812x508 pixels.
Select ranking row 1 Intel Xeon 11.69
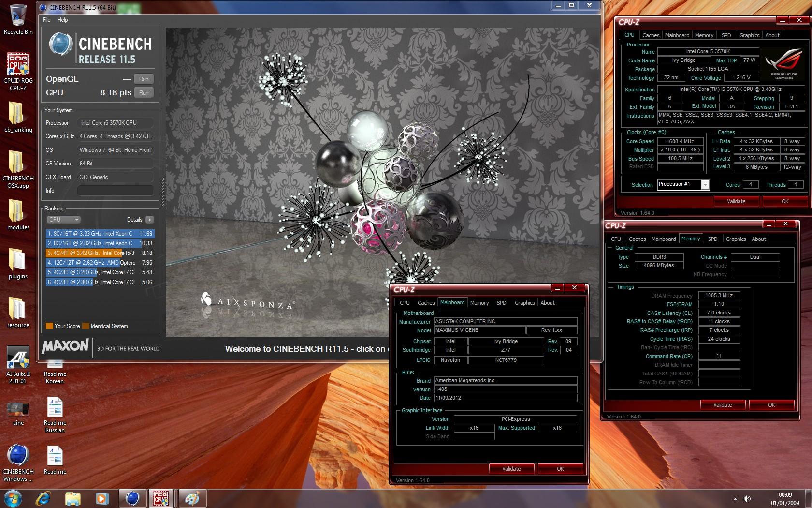pyautogui.click(x=100, y=234)
